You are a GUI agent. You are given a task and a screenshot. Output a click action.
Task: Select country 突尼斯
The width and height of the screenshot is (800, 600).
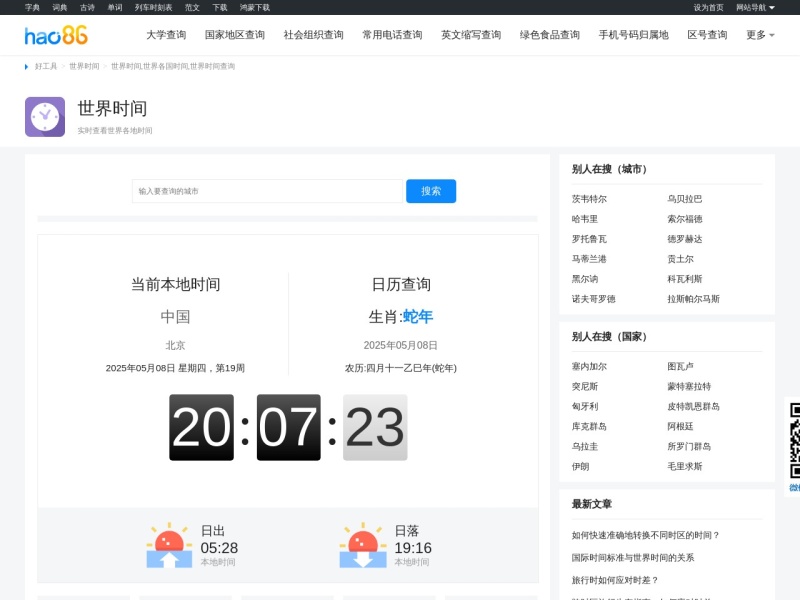(x=585, y=386)
